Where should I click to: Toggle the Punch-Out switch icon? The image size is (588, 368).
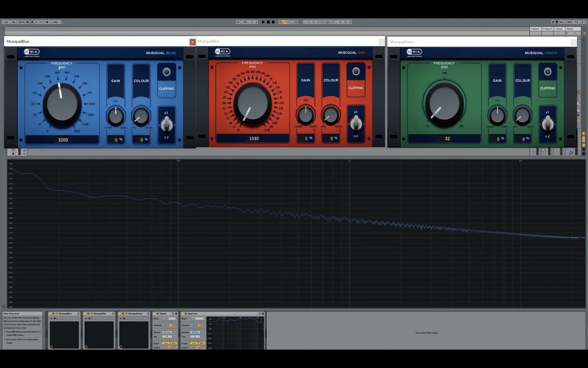[x=332, y=22]
